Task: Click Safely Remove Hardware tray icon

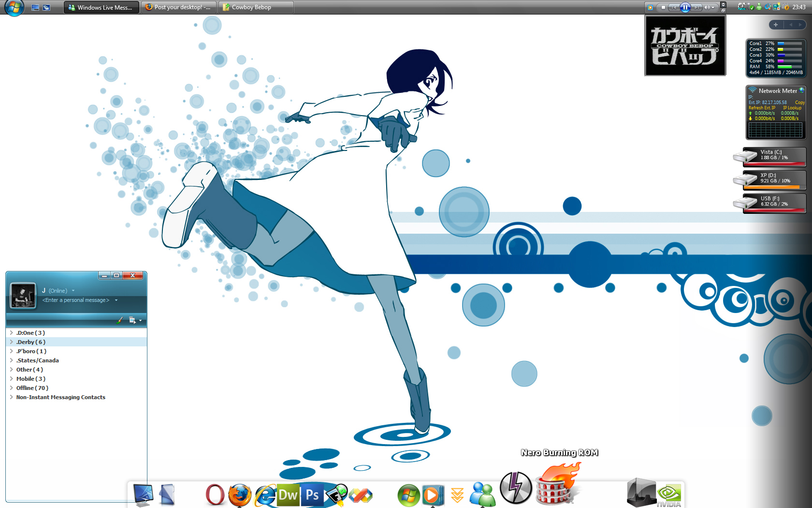Action: pyautogui.click(x=751, y=7)
